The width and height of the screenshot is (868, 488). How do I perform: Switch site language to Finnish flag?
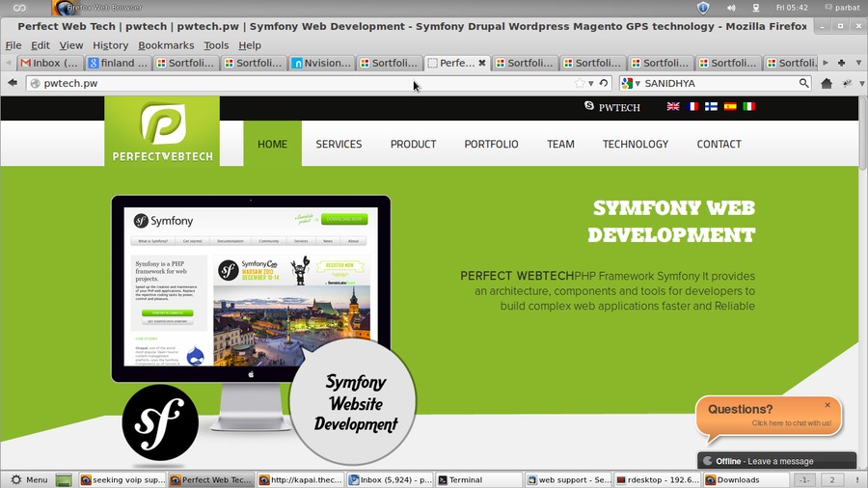click(711, 106)
